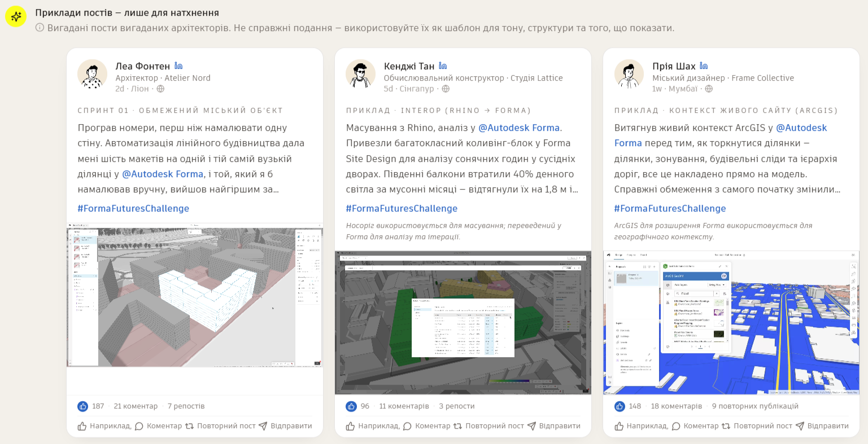
Task: Open Кенджі Тан's LinkedIn badge icon
Action: tap(443, 66)
